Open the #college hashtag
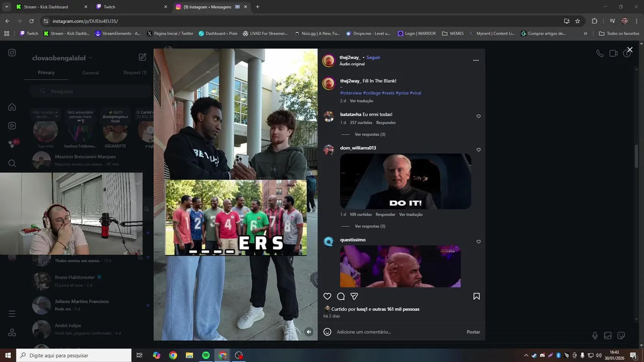 [x=372, y=93]
